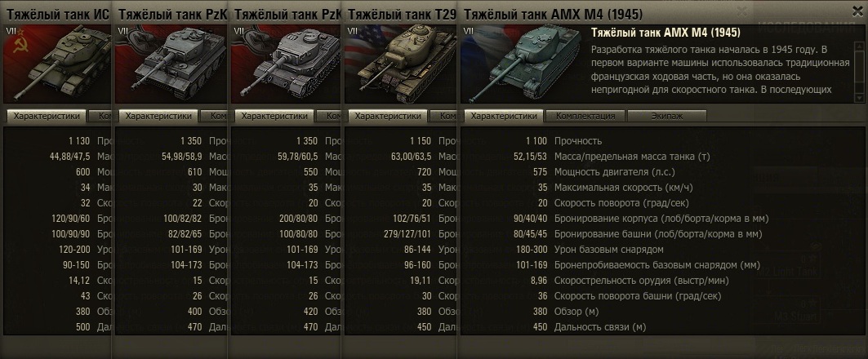Click the ИС Soviet tank thumbnail

[x=57, y=64]
